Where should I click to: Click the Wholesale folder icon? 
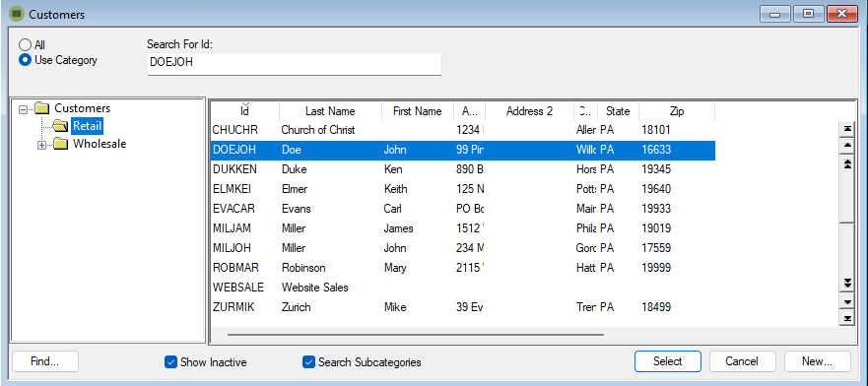pyautogui.click(x=61, y=145)
